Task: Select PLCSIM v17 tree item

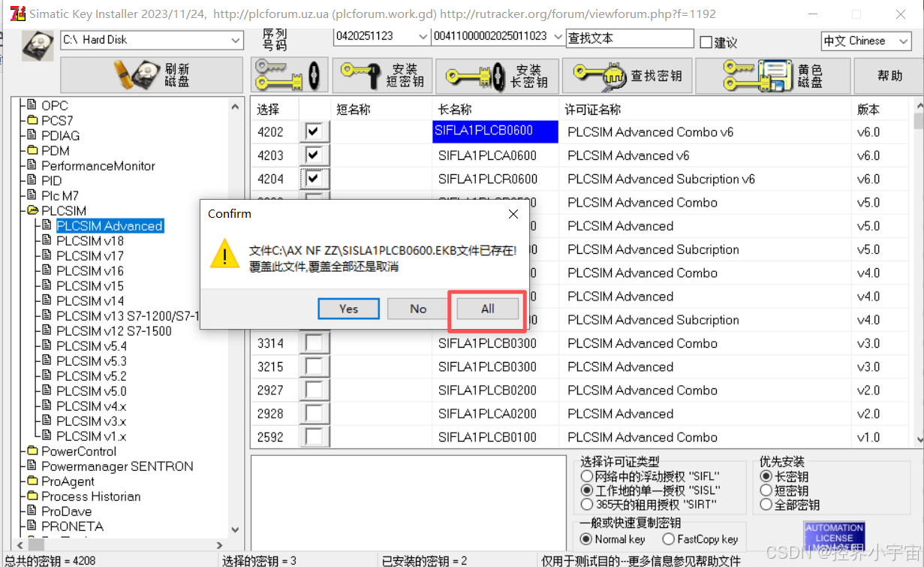Action: [x=90, y=256]
